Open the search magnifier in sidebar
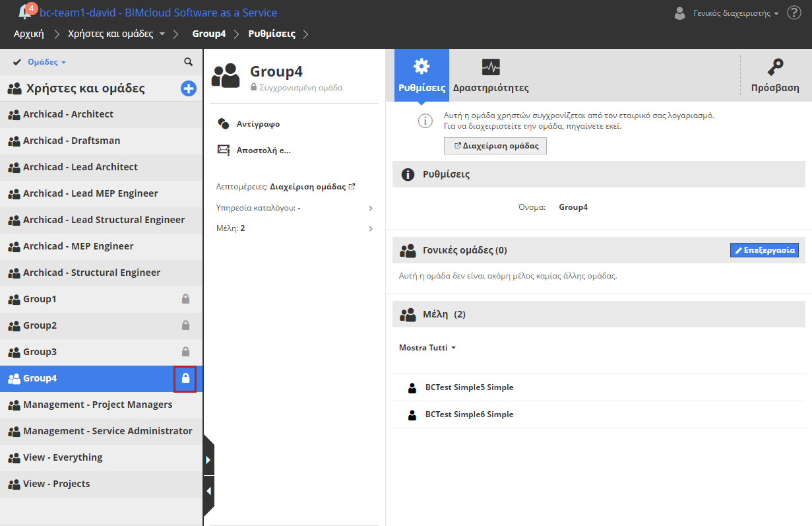812x526 pixels. (x=189, y=62)
